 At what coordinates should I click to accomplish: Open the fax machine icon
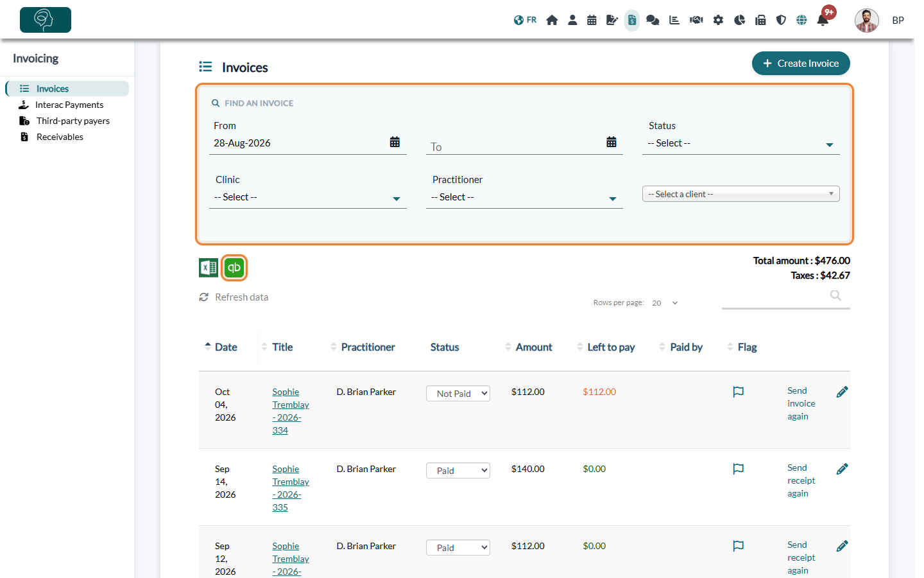(x=760, y=20)
